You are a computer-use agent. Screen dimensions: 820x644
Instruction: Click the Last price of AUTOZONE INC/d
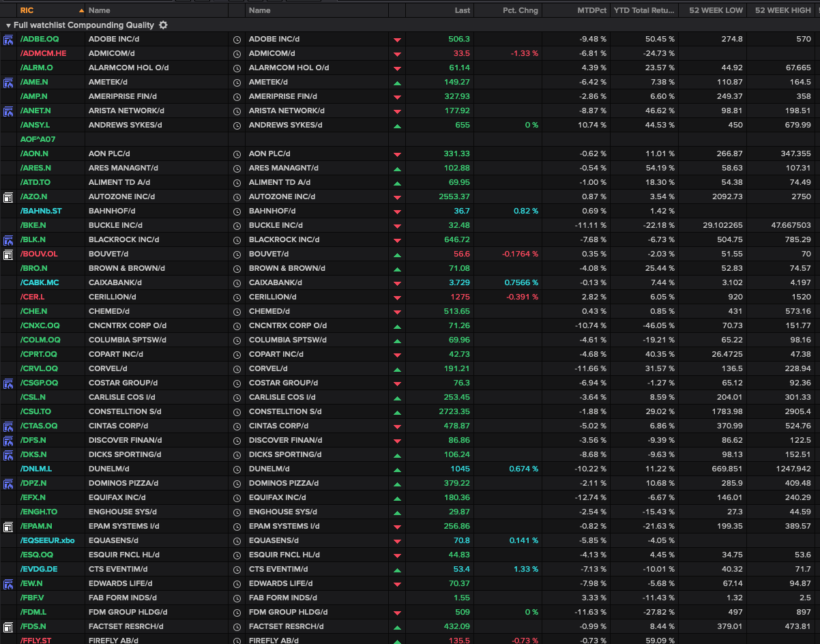coord(456,196)
